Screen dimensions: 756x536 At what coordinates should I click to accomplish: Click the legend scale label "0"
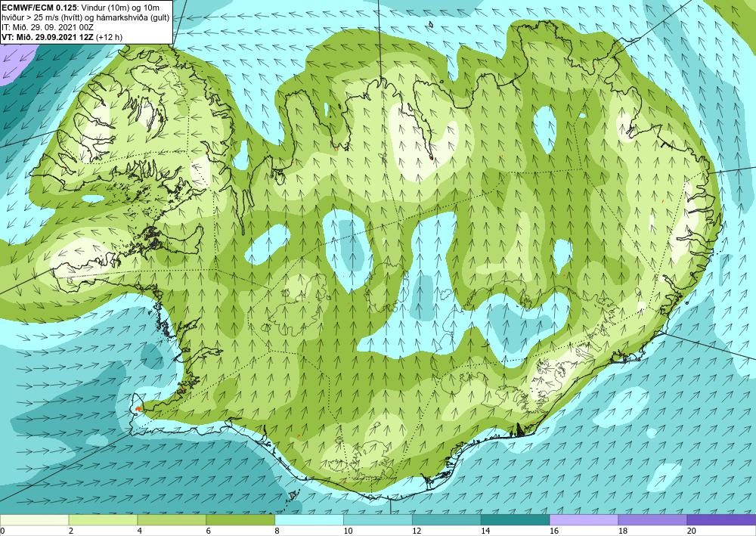point(2,531)
